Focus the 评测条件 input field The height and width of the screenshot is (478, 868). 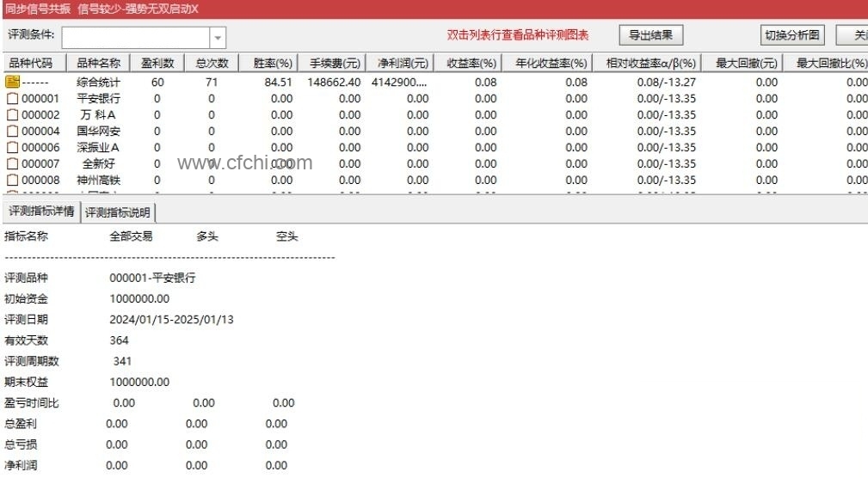click(136, 38)
